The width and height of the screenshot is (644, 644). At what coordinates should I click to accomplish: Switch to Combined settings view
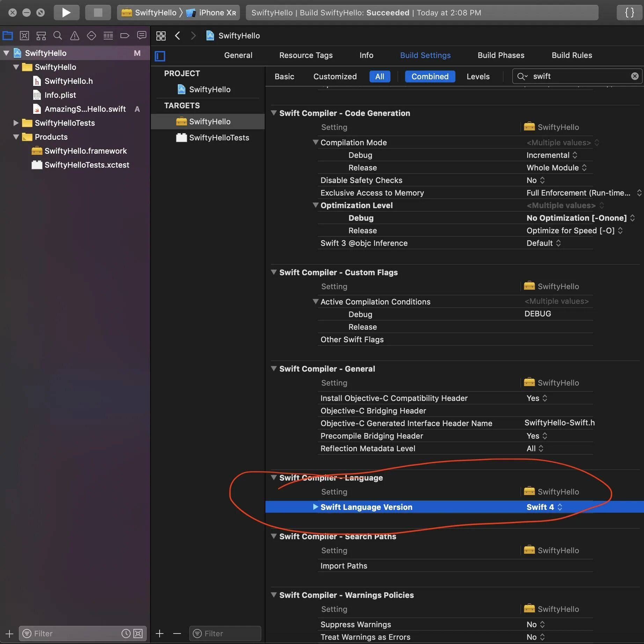pyautogui.click(x=430, y=76)
